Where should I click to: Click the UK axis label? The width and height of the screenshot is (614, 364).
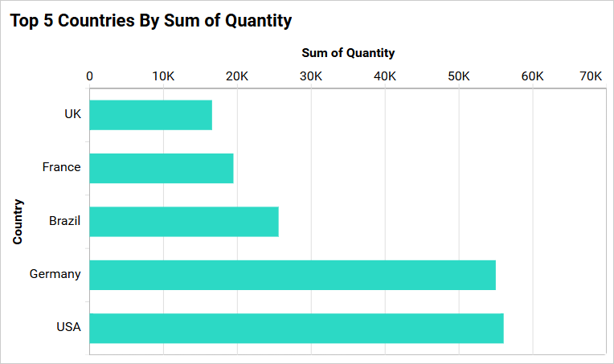pos(72,114)
